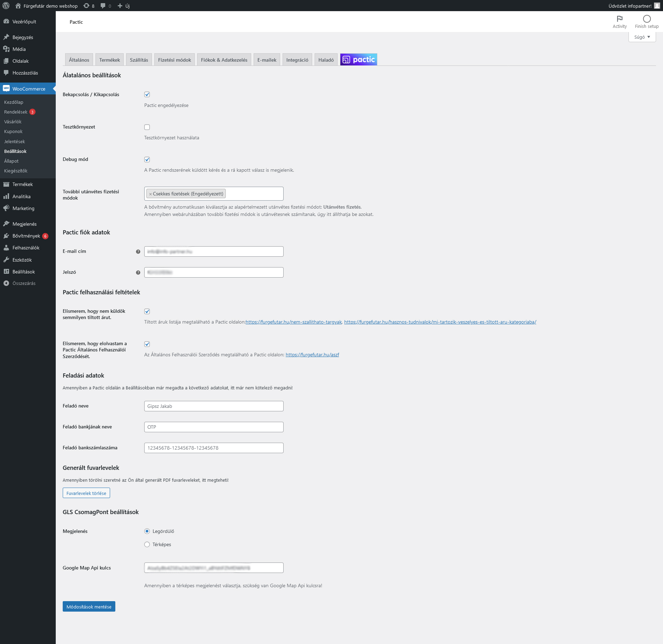
Task: Open the comments bubble icon in admin bar
Action: (x=103, y=6)
